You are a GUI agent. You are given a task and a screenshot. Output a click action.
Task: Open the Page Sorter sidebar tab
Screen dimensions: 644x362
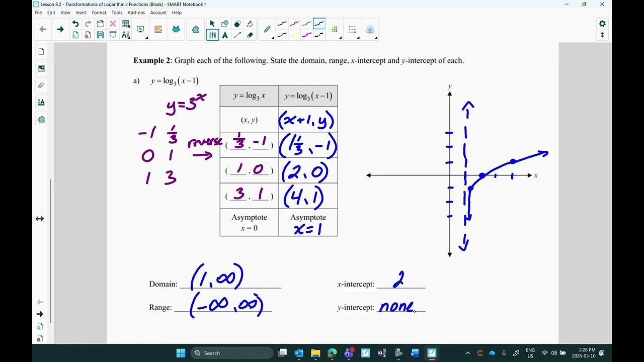pyautogui.click(x=41, y=51)
